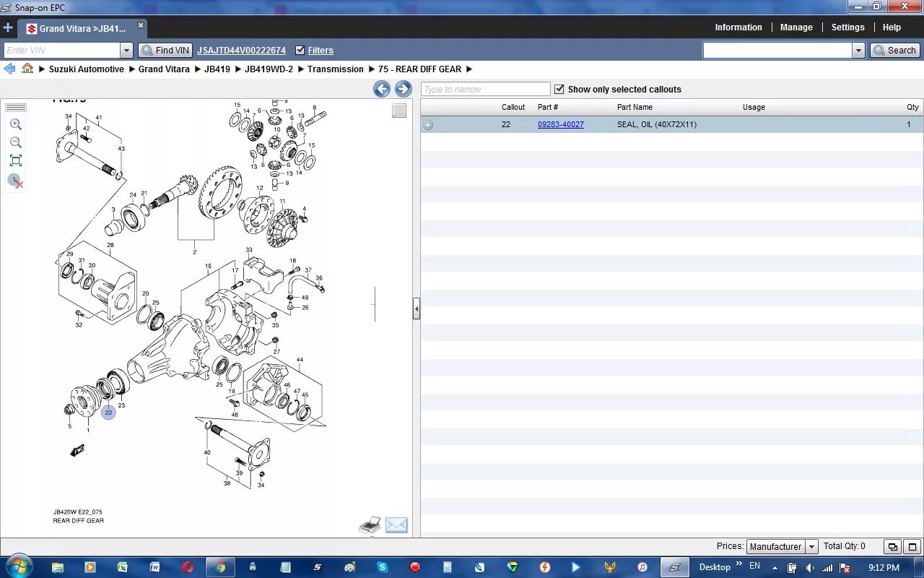Sort by Part Name column header

635,107
